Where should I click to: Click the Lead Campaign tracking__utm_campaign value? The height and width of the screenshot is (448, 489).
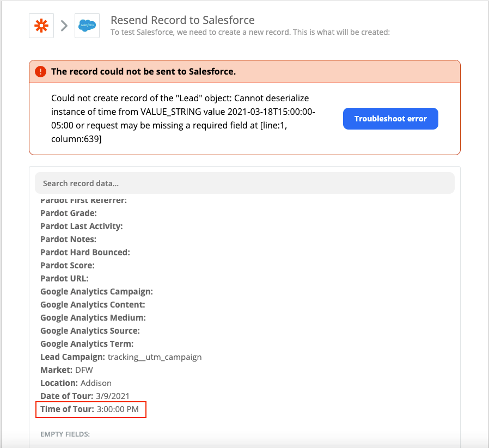pos(155,357)
